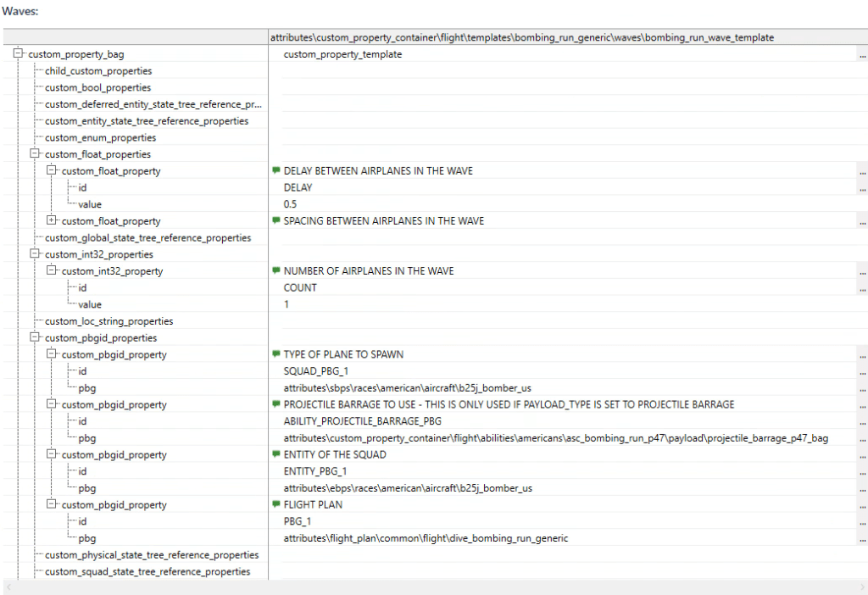Select custom_loc_string_properties in the tree
868x595 pixels.
108,321
